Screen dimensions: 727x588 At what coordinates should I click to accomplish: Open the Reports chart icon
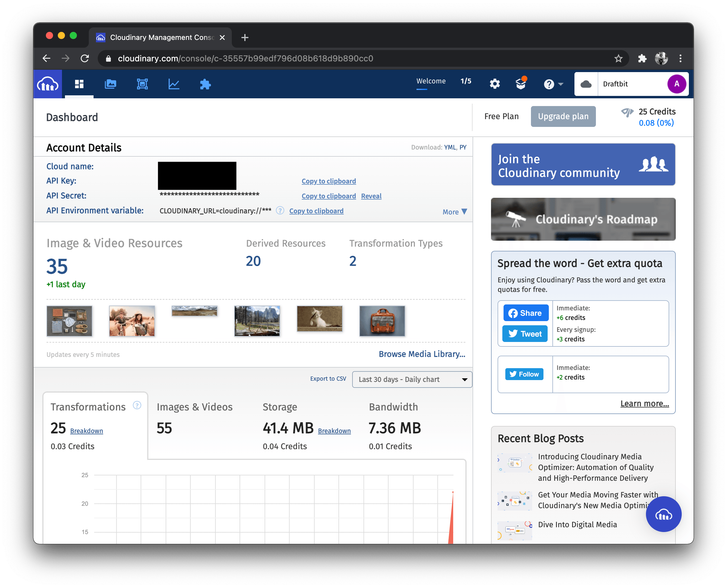coord(174,84)
